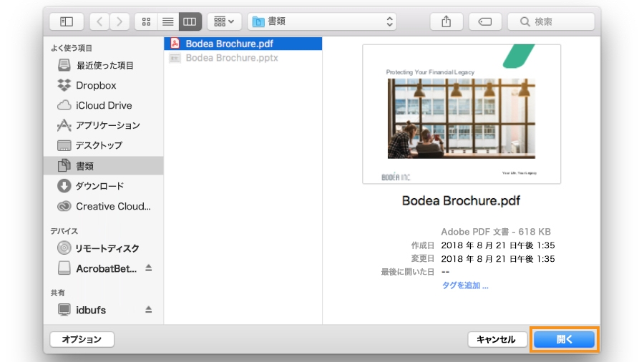Click the アプリケーション icon
This screenshot has width=644, height=362.
pos(64,125)
